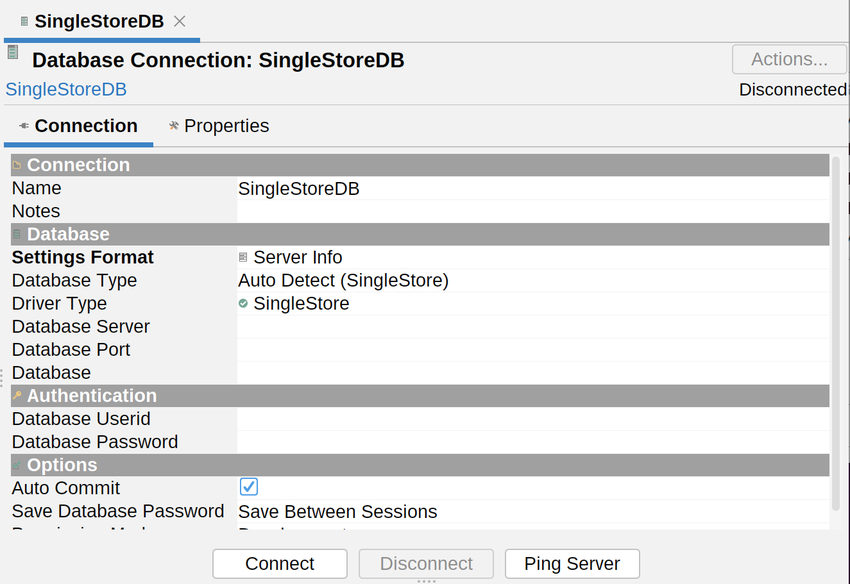Image resolution: width=850 pixels, height=584 pixels.
Task: Enable the Auto Commit checkbox
Action: coord(247,487)
